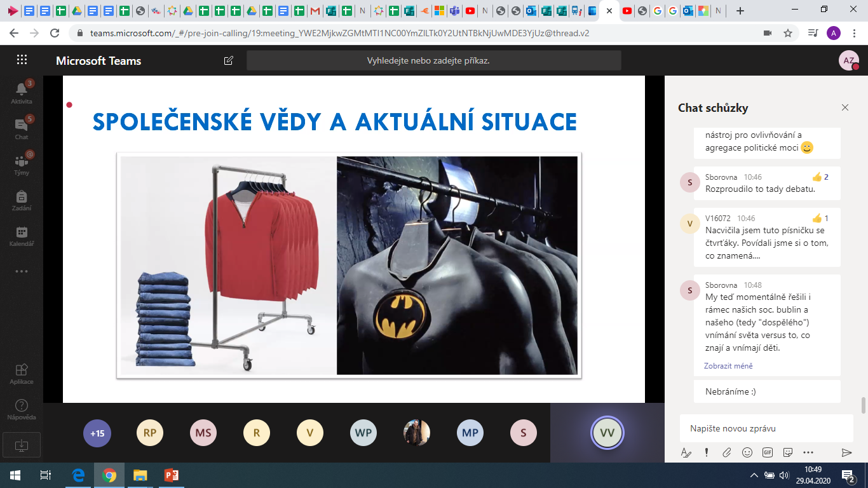Open the AZ profile menu
868x488 pixels.
click(x=848, y=61)
